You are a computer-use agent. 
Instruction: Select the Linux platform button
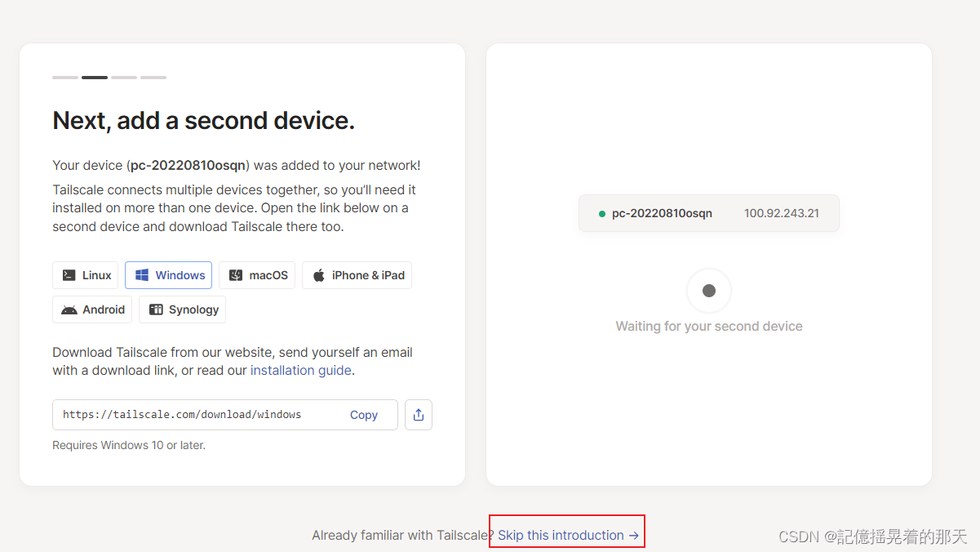pyautogui.click(x=86, y=275)
